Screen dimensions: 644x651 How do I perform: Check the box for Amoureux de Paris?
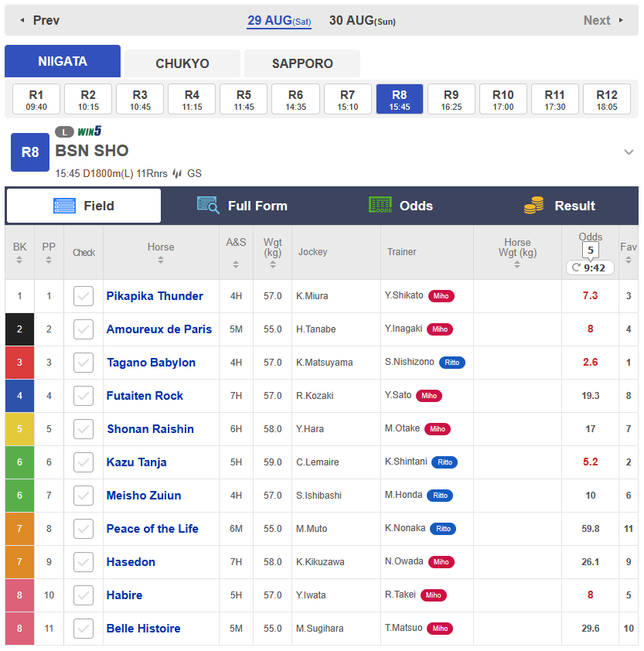tap(83, 329)
